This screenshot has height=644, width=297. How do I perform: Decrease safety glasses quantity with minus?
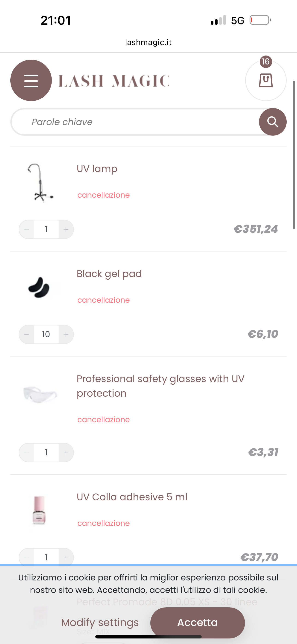click(27, 453)
